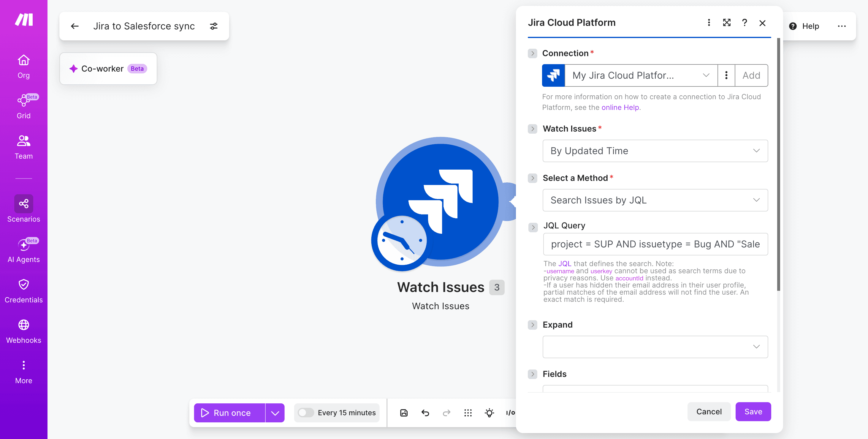The image size is (868, 439).
Task: Undo the last scenario change
Action: point(425,413)
